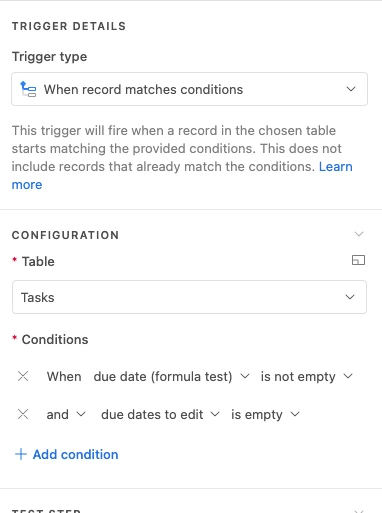This screenshot has width=382, height=513.
Task: Select the due dates to edit field dropdown
Action: [160, 415]
